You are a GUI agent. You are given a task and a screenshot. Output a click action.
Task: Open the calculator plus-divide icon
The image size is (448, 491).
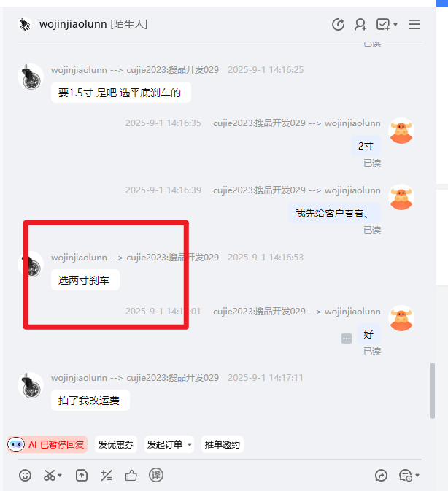106,476
